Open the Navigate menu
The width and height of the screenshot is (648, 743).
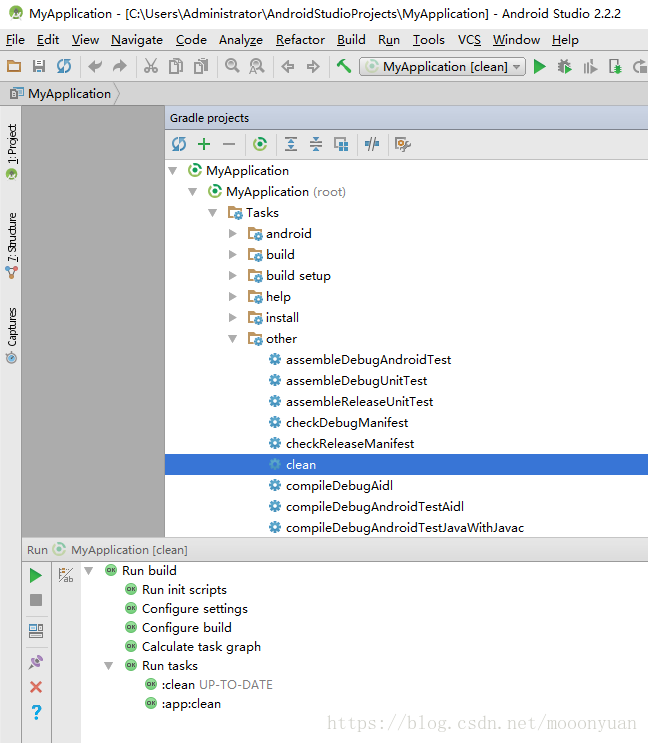coord(137,40)
